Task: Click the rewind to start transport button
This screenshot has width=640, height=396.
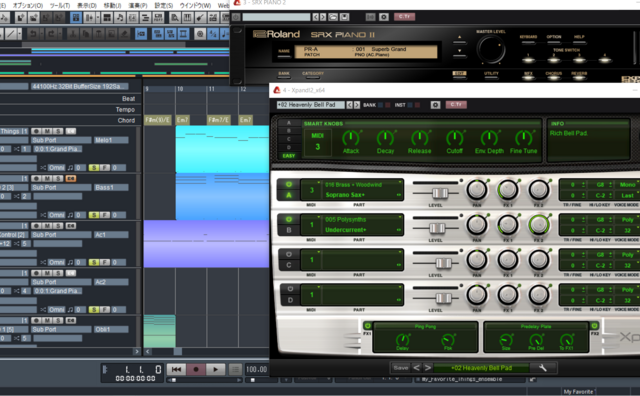Action: 176,369
